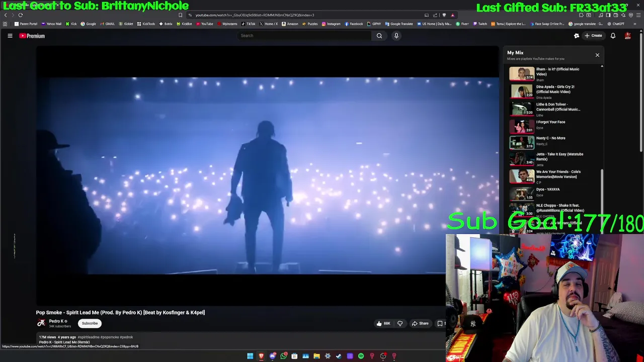Screen dimensions: 644x362
Task: Click the video player to pause
Action: click(x=268, y=175)
